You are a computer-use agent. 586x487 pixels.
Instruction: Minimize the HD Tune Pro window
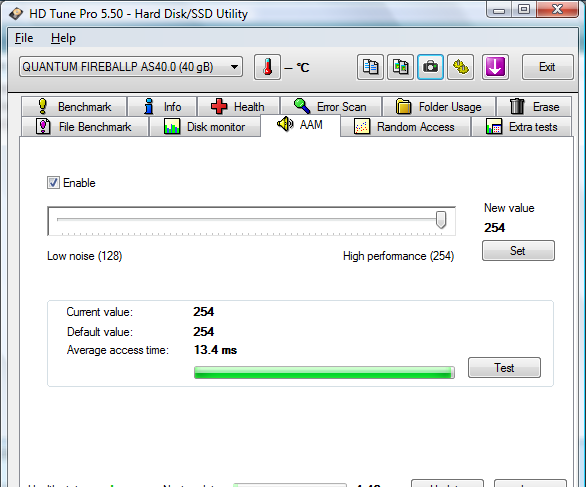(499, 10)
